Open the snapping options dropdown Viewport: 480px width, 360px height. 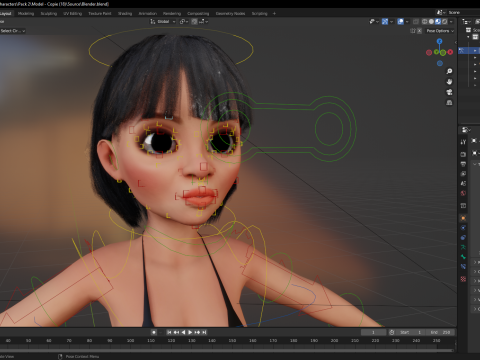tap(204, 21)
